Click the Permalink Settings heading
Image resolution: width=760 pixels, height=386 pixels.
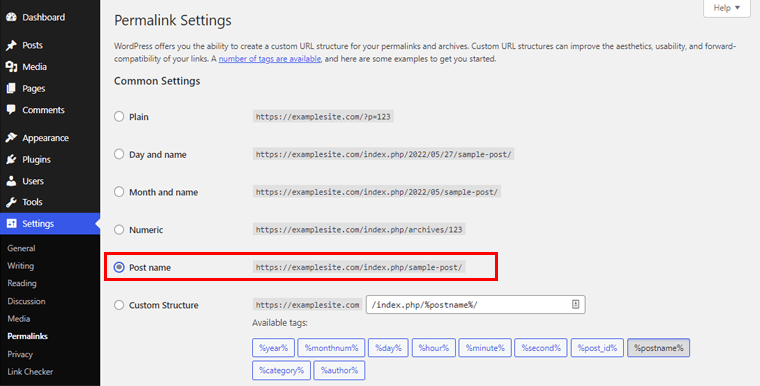[173, 21]
